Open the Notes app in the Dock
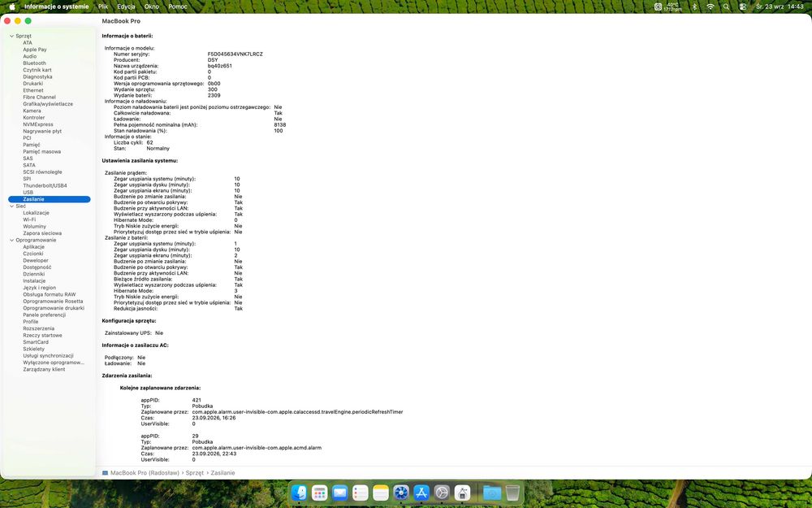Viewport: 812px width, 508px height. pos(381,493)
